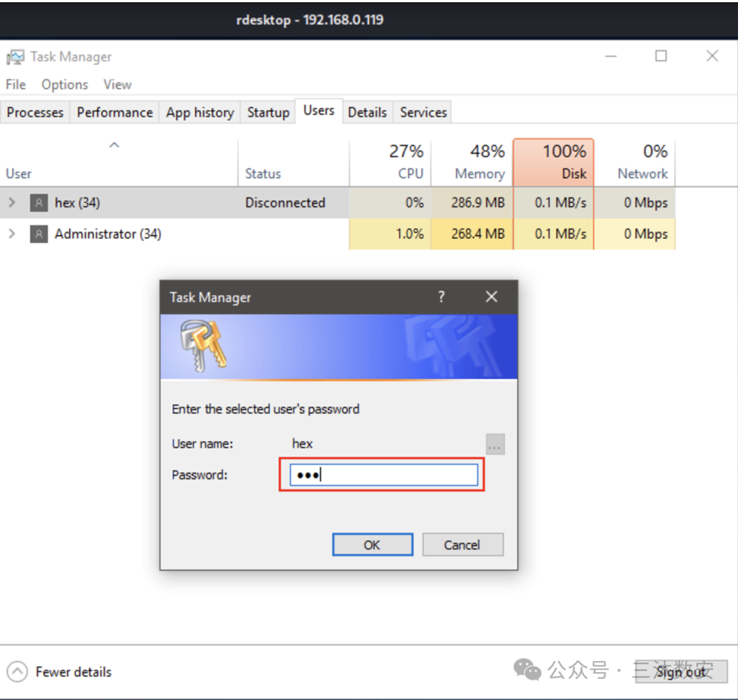The height and width of the screenshot is (700, 738).
Task: Click the 268.4 MB memory value
Action: (478, 234)
